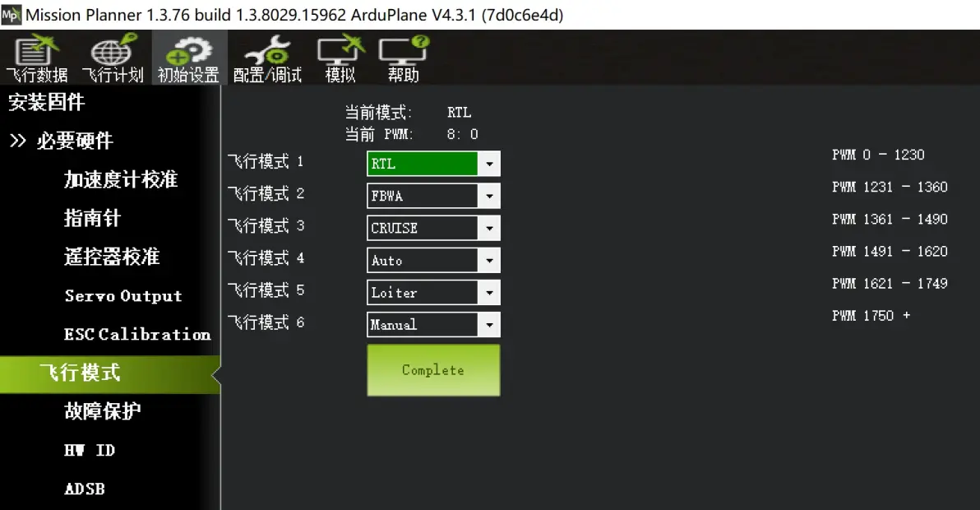Viewport: 980px width, 510px height.
Task: Click the 飞行模式 4 label
Action: [266, 258]
